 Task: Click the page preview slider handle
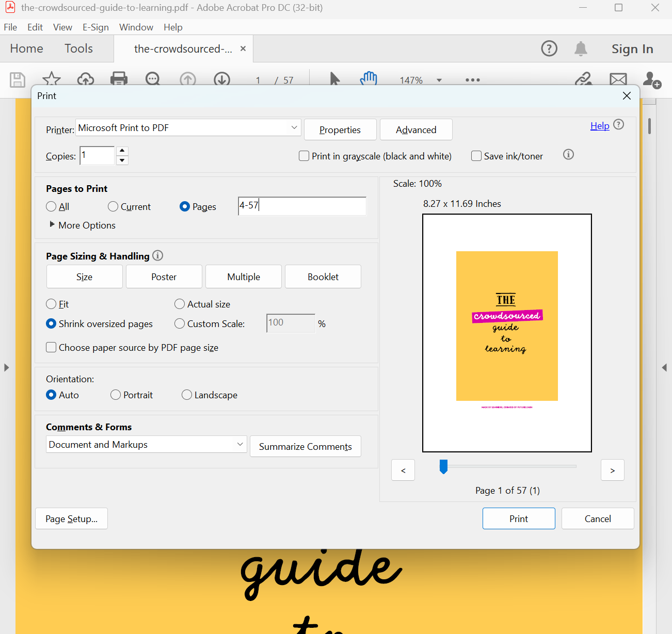443,466
